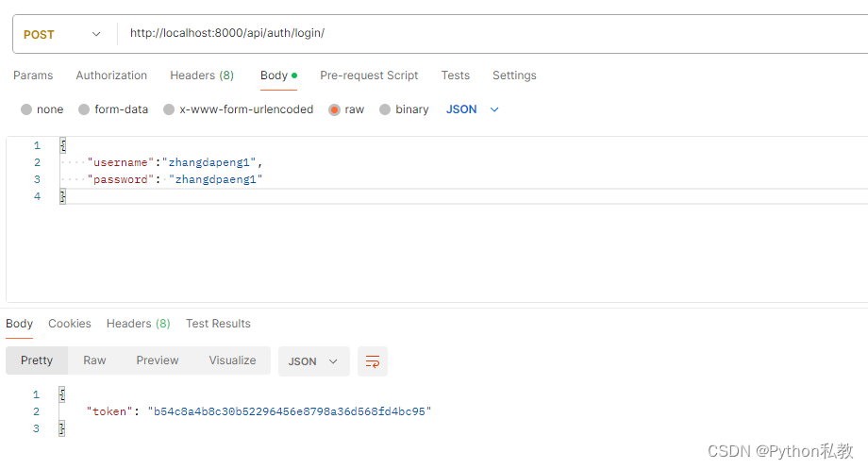Switch to the Tests tab
Screen dimensions: 868x469
click(455, 75)
